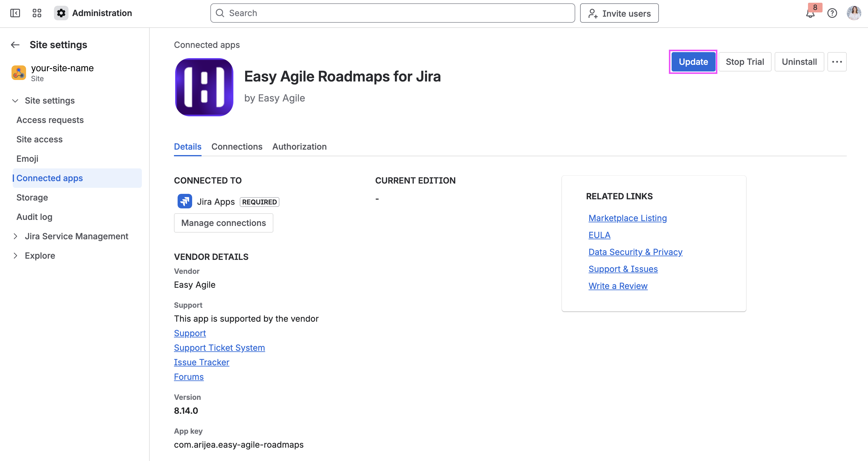
Task: Open the Authorization tab
Action: pos(299,147)
